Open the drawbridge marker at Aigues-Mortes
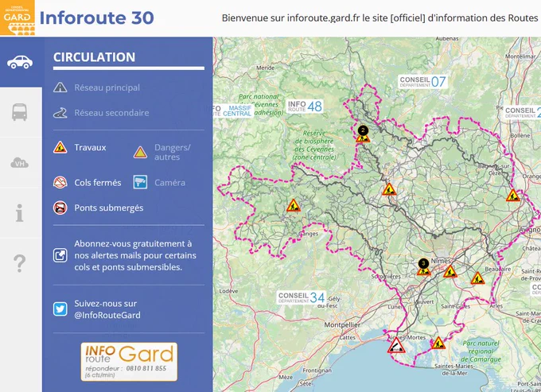 point(396,345)
